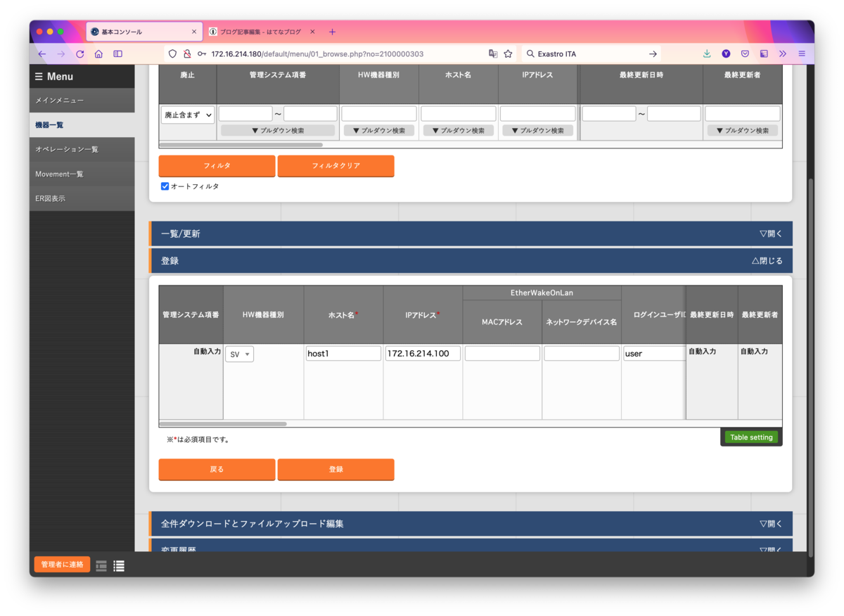Click the purple Y extension icon
Viewport: 844px width, 616px height.
726,53
